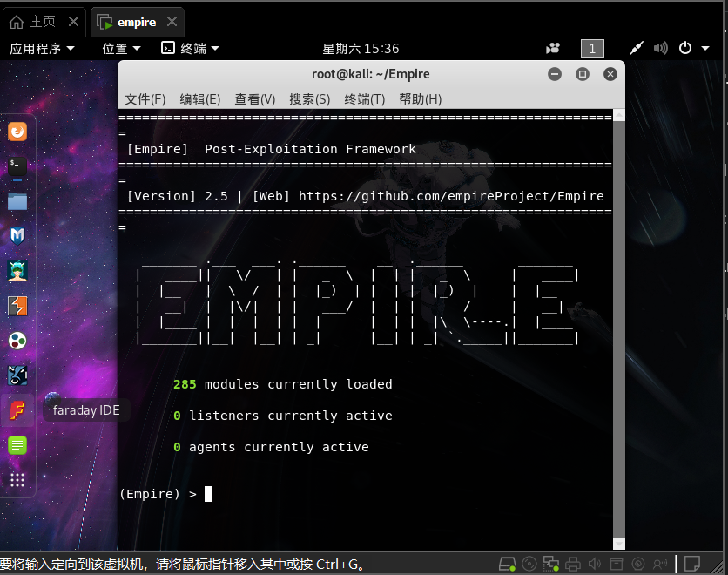Image resolution: width=728 pixels, height=575 pixels.
Task: Launch the terminal dock icon
Action: click(17, 166)
